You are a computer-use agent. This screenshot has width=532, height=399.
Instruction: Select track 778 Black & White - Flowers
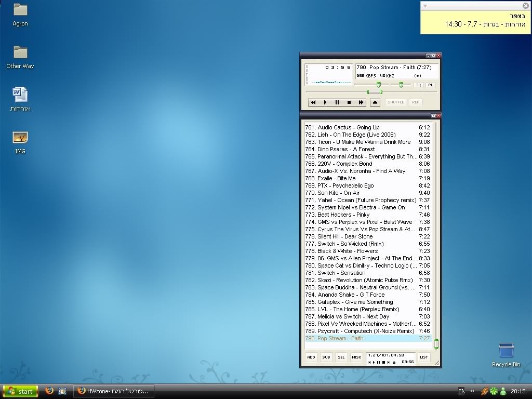367,251
